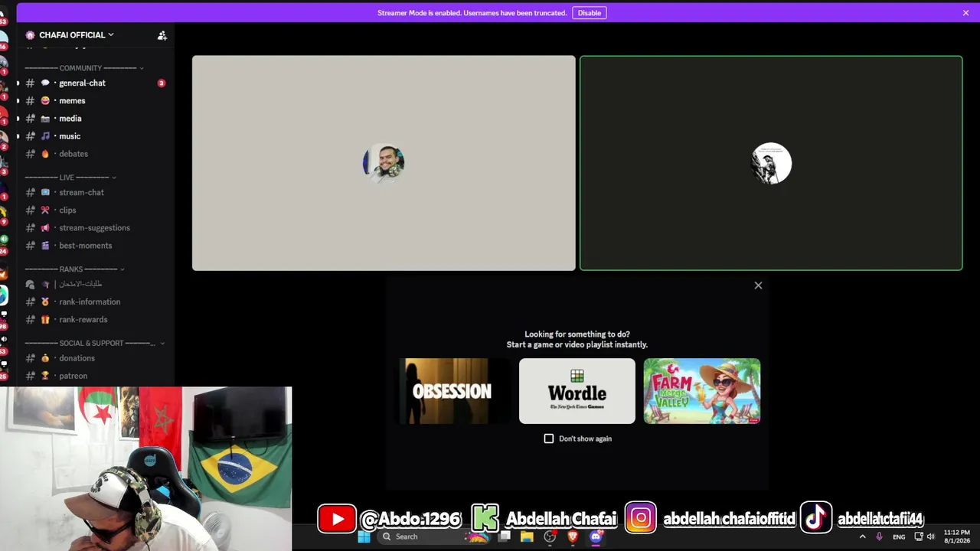Start the Obsession activity

pos(452,391)
